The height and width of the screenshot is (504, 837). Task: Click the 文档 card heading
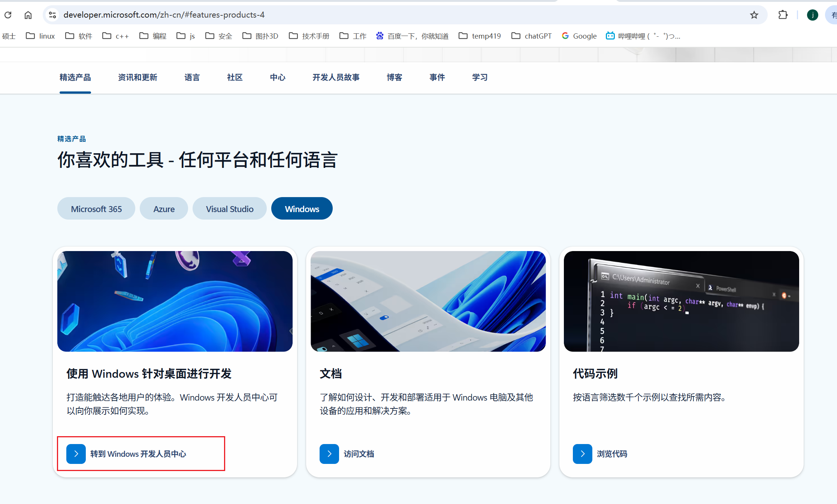[x=331, y=374]
